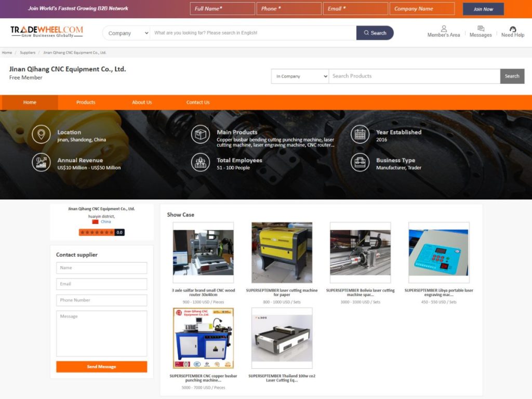Viewport: 532px width, 399px height.
Task: Select the Total Employees people icon
Action: [x=201, y=162]
